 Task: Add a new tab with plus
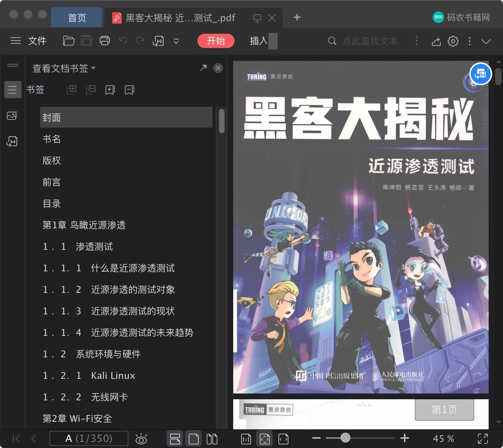[x=297, y=17]
